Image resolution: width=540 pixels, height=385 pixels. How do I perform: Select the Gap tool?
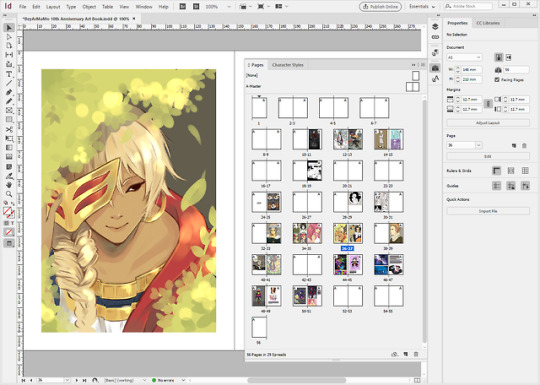(9, 55)
